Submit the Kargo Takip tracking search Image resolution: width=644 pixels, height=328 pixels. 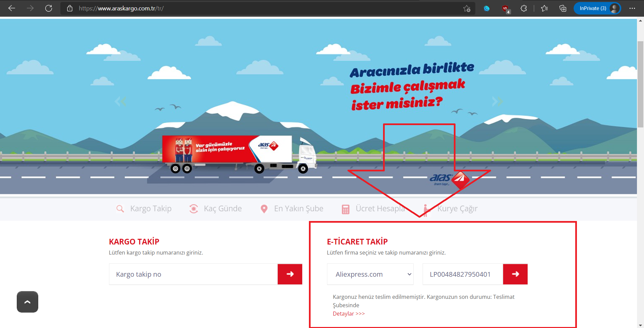(x=290, y=274)
